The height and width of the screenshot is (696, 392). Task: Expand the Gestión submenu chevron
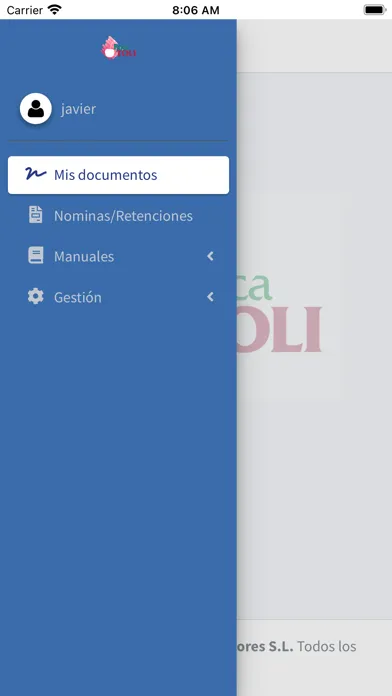[210, 297]
